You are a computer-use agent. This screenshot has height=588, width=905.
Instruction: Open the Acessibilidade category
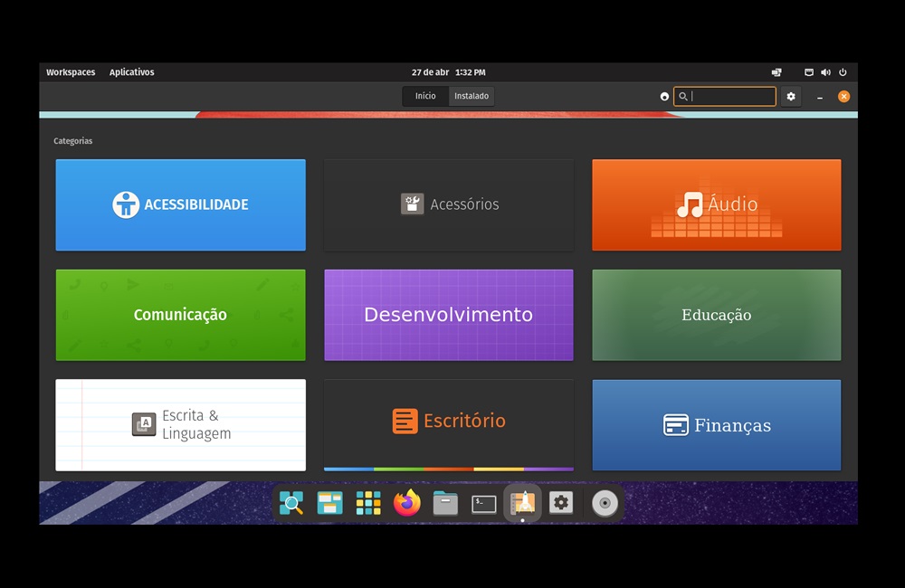[180, 205]
